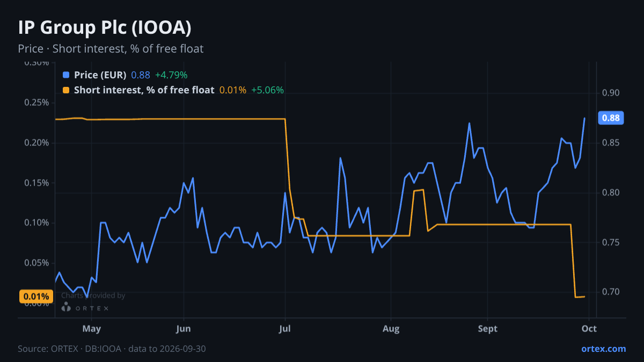This screenshot has height=362, width=644.
Task: Click the Jun x-axis label
Action: click(x=184, y=328)
